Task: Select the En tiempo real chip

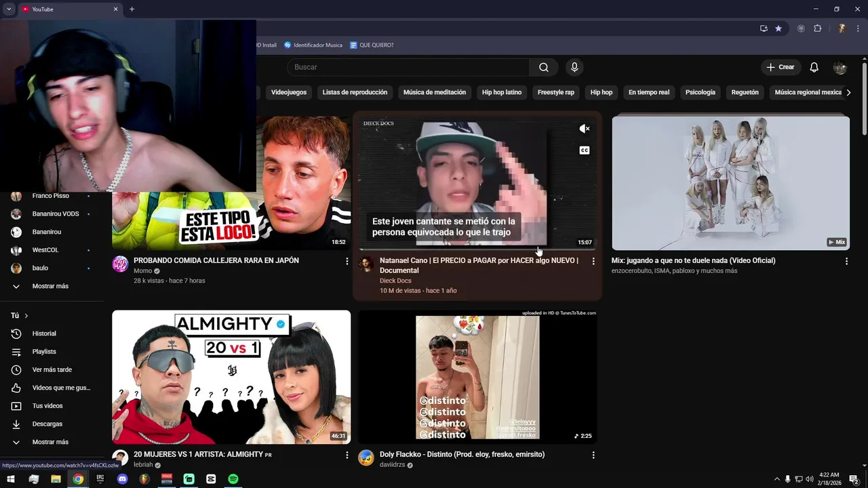Action: tap(649, 92)
